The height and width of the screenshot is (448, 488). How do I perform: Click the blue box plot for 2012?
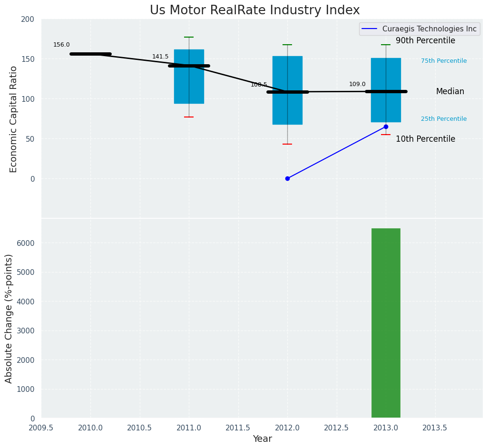point(288,90)
